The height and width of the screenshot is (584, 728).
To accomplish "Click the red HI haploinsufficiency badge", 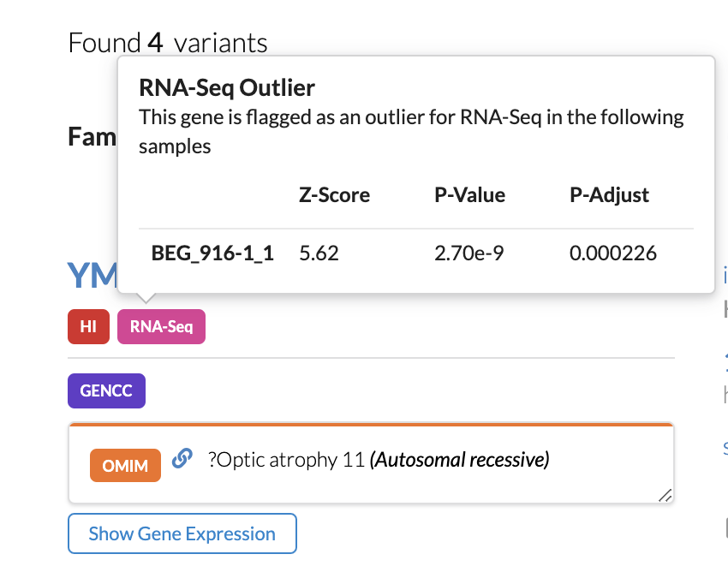I will [x=88, y=326].
